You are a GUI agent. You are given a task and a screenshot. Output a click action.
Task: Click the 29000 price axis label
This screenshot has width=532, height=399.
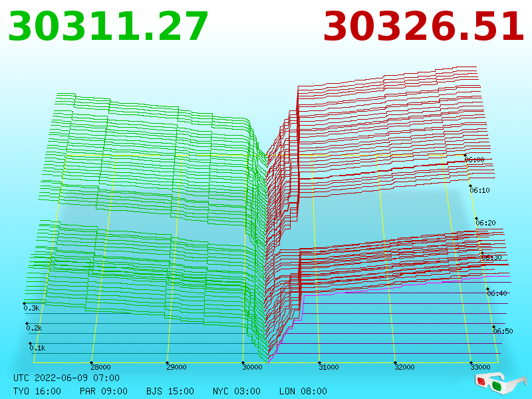tap(176, 367)
